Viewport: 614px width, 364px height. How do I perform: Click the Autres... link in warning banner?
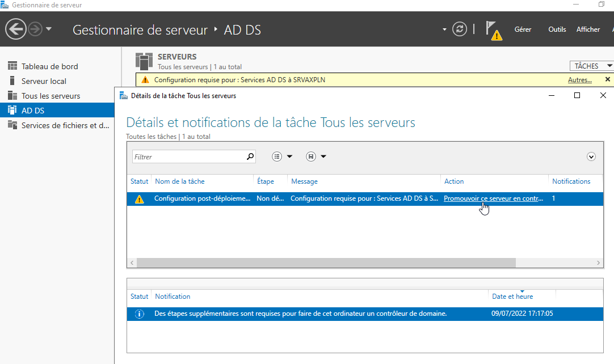tap(579, 80)
